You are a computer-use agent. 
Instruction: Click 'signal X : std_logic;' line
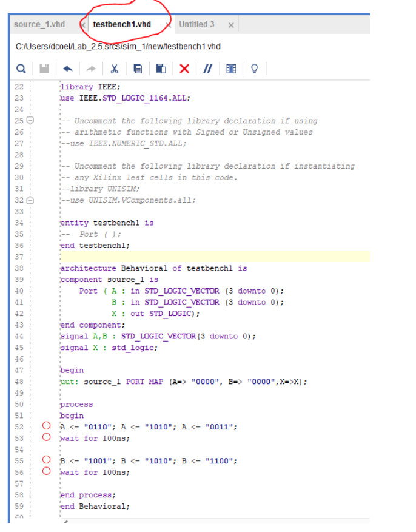click(x=109, y=348)
